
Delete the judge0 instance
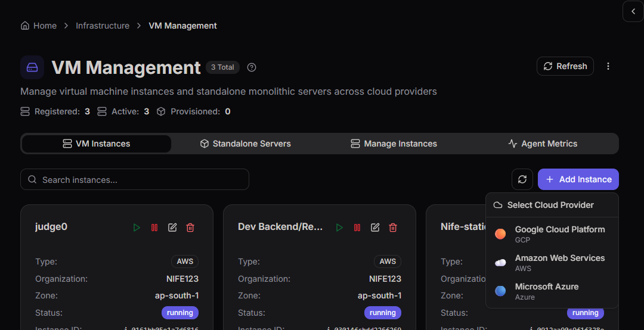190,228
